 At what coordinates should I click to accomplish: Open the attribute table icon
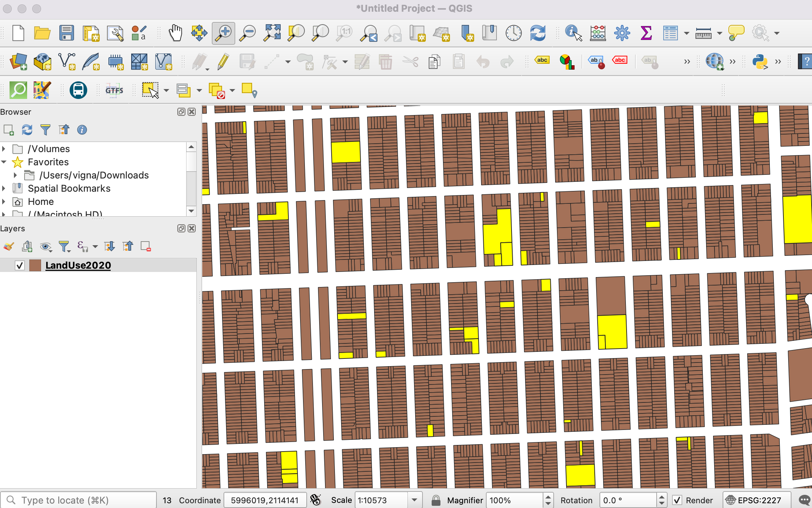coord(670,33)
